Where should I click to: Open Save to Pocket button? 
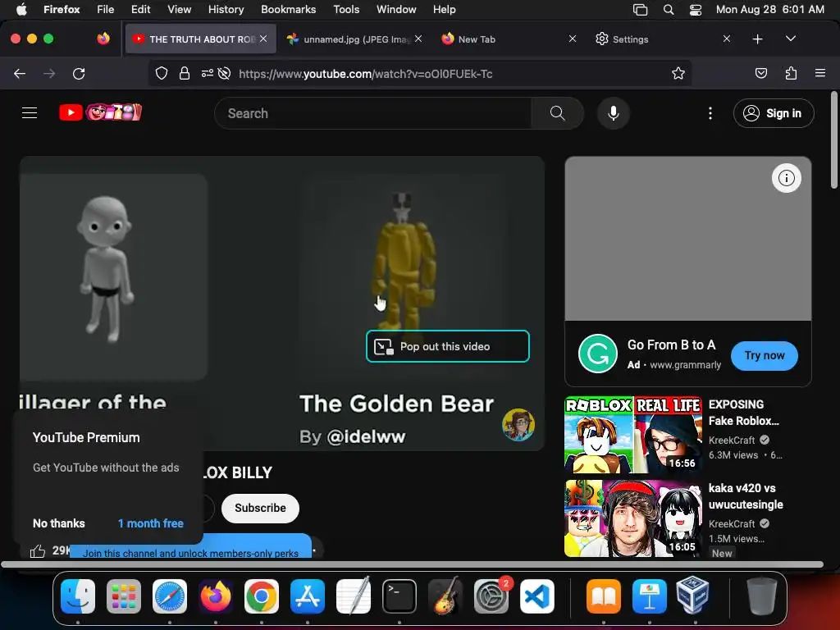click(760, 73)
